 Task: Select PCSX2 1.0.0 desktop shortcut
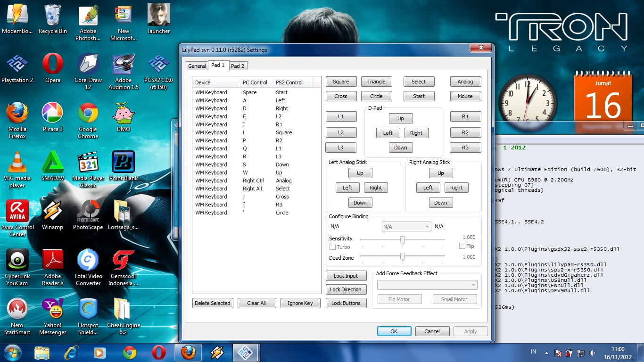pyautogui.click(x=159, y=72)
